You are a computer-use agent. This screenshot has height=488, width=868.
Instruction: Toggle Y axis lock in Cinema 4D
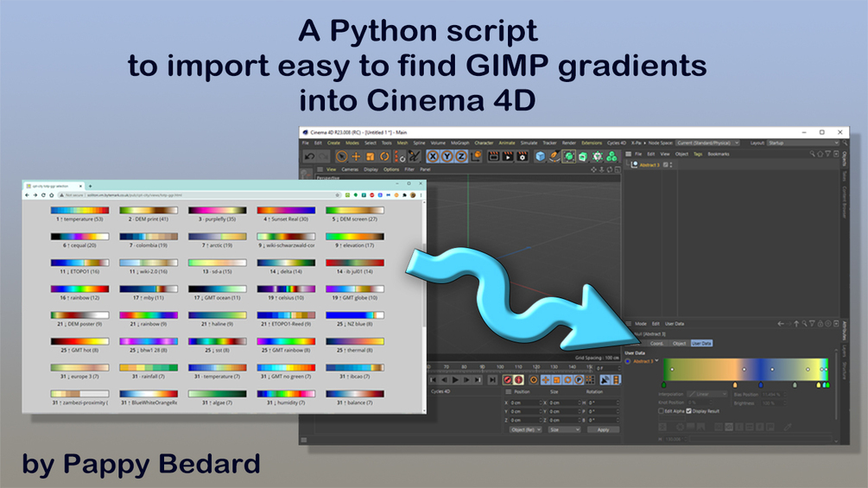click(447, 156)
